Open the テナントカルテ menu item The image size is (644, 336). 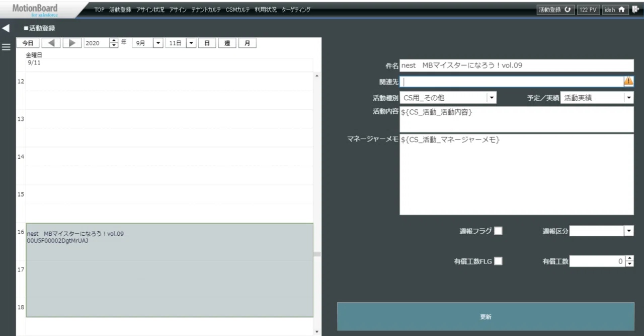tap(207, 10)
